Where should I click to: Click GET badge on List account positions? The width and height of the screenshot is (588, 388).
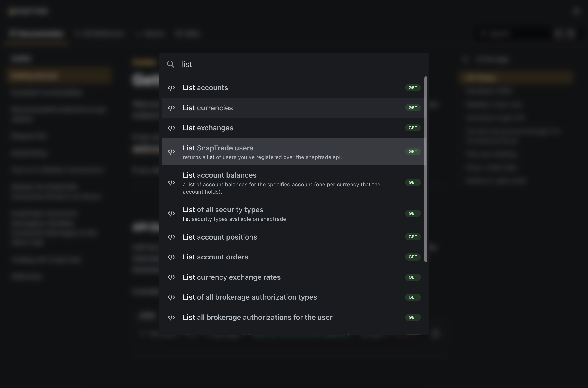pyautogui.click(x=413, y=237)
